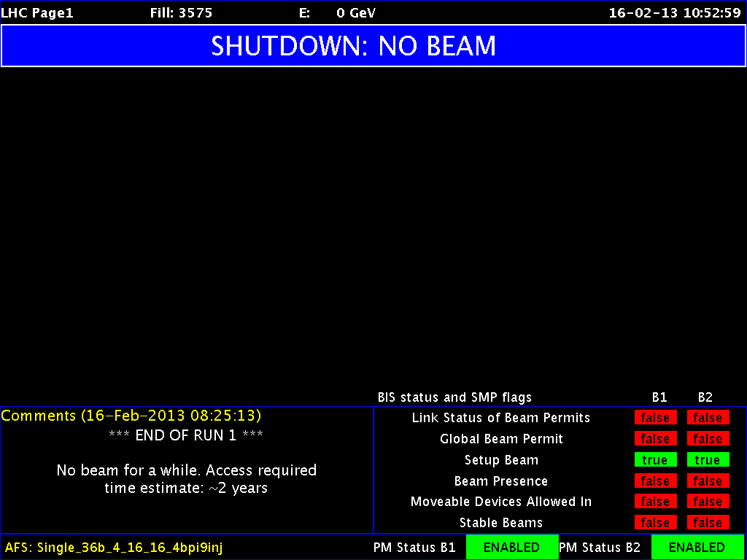Click the 16-02-13 10:52:59 timestamp
This screenshot has height=560, width=747.
click(675, 13)
